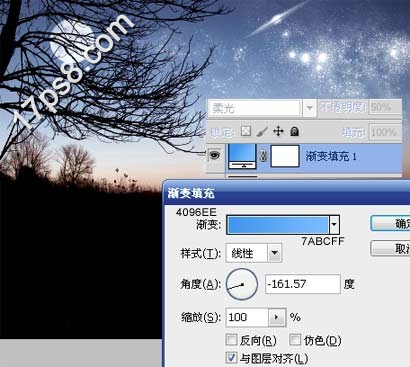Open the 样式 linear style dropdown
Screen dimensions: 410x367
pos(274,253)
